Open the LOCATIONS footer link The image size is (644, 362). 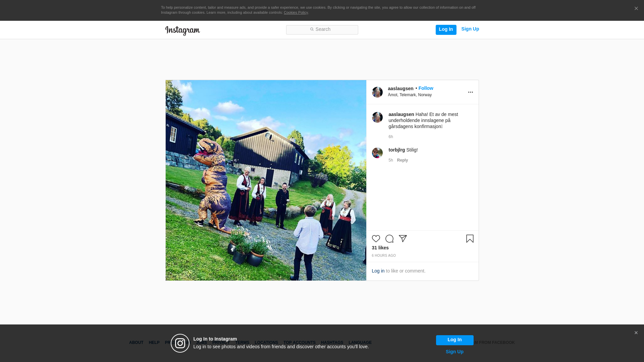click(266, 343)
